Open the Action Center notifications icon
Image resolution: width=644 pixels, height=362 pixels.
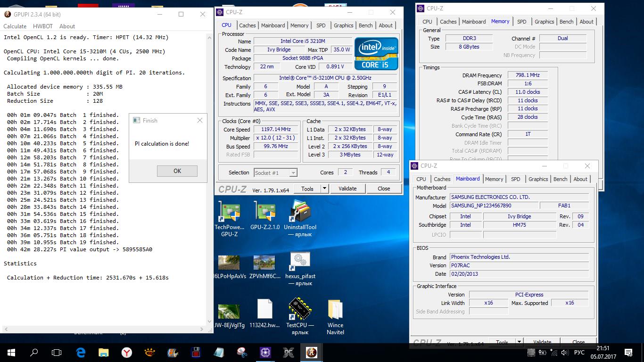(628, 353)
